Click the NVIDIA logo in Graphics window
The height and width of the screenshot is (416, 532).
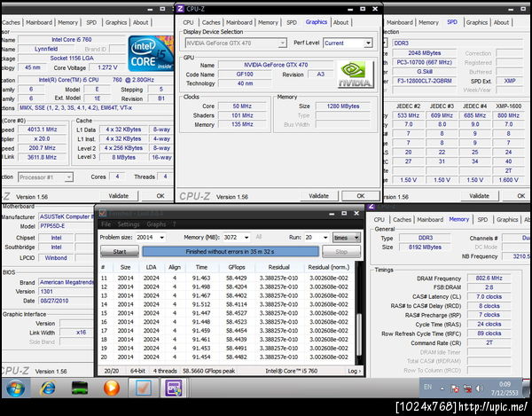[x=355, y=75]
